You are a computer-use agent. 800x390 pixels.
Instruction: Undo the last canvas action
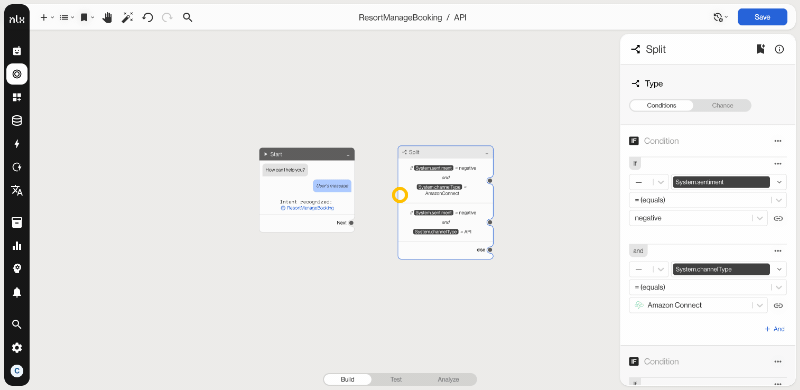147,17
